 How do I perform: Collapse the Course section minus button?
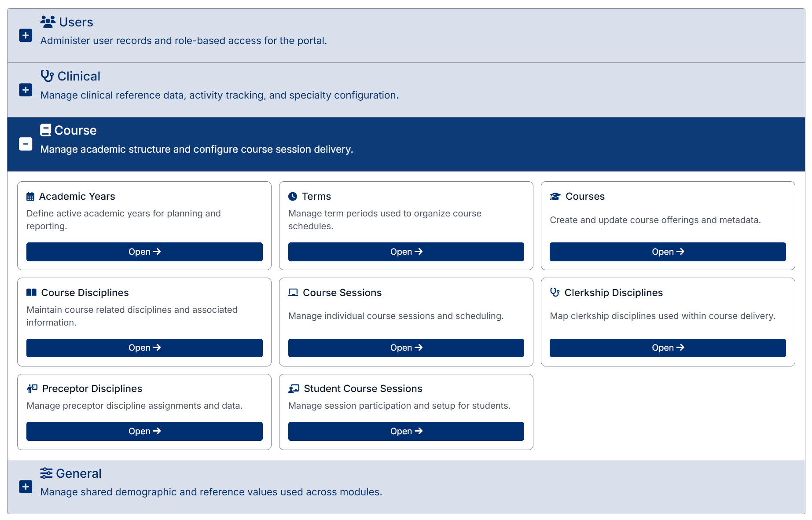tap(26, 144)
